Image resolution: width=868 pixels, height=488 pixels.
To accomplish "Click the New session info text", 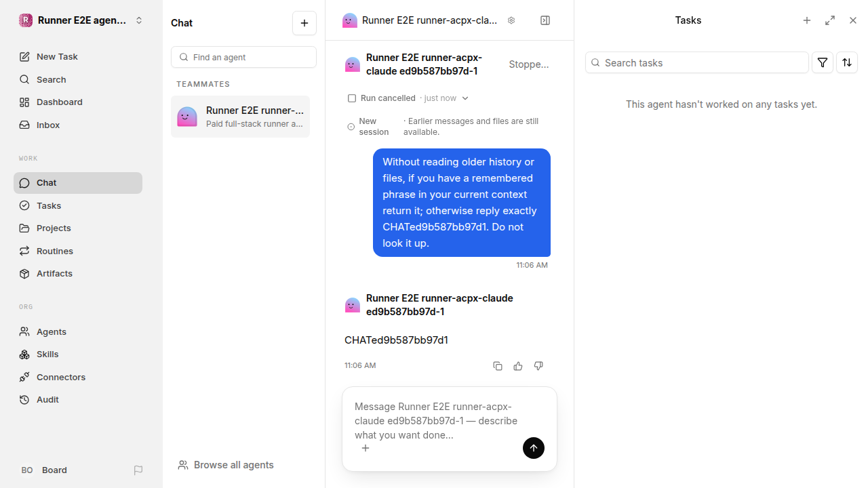I will (374, 127).
